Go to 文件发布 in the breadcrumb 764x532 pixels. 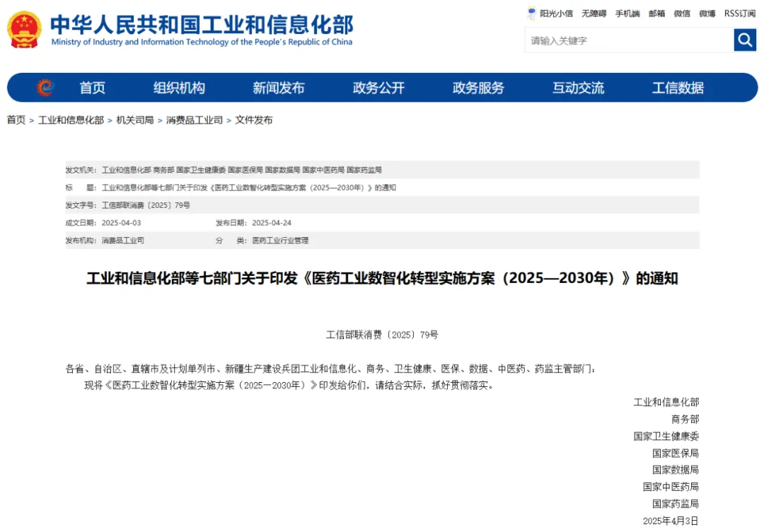[254, 120]
